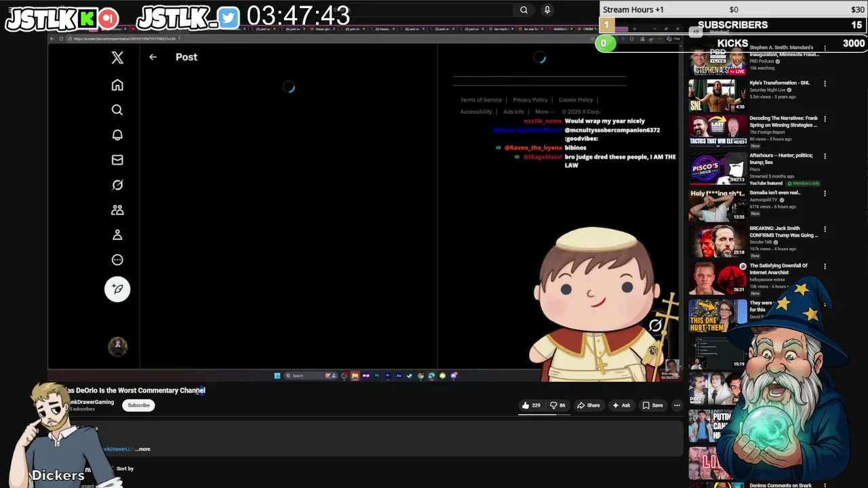Open Notifications bell on X sidebar
This screenshot has height=488, width=868.
[117, 135]
